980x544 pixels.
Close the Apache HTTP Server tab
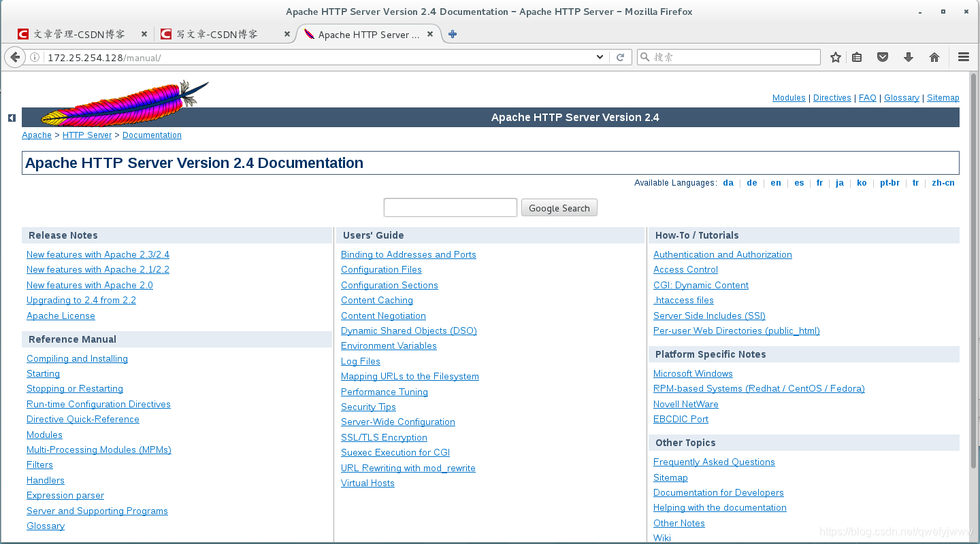pyautogui.click(x=430, y=34)
